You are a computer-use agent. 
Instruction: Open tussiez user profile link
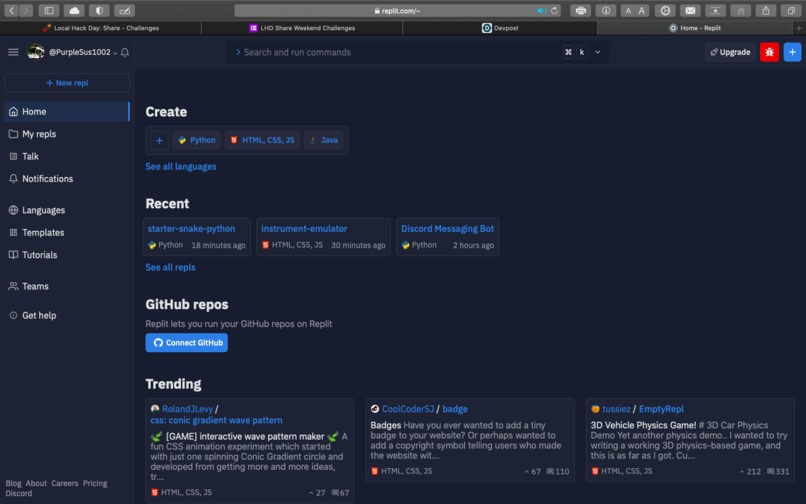616,409
